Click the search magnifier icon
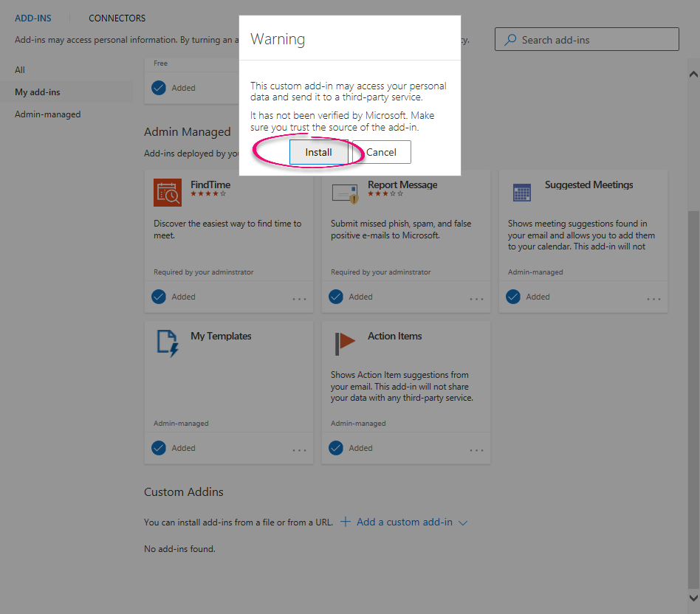Screen dimensions: 700x614 pyautogui.click(x=509, y=40)
